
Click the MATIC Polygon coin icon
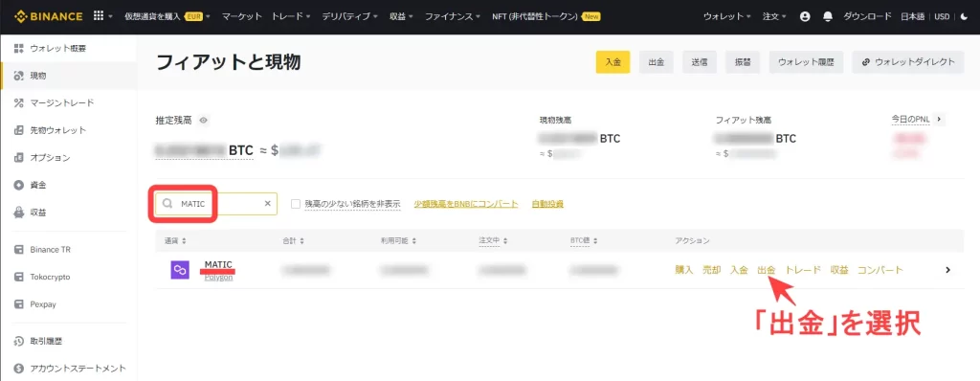(x=180, y=270)
